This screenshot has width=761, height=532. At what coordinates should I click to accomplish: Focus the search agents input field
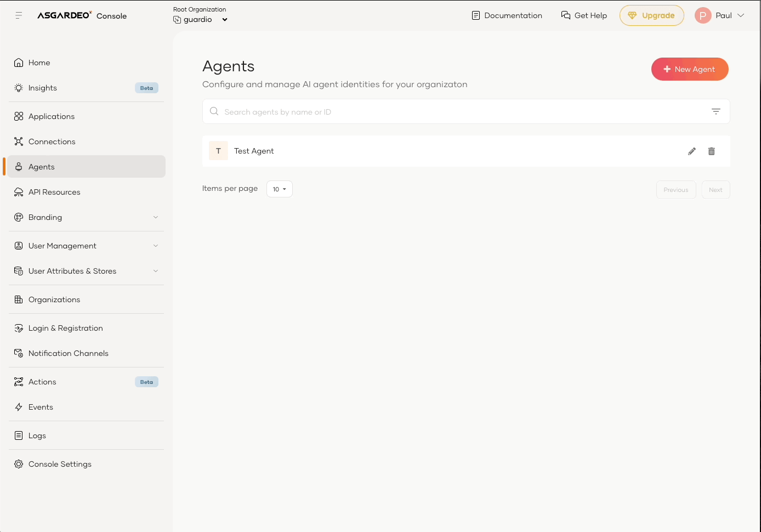[461, 112]
